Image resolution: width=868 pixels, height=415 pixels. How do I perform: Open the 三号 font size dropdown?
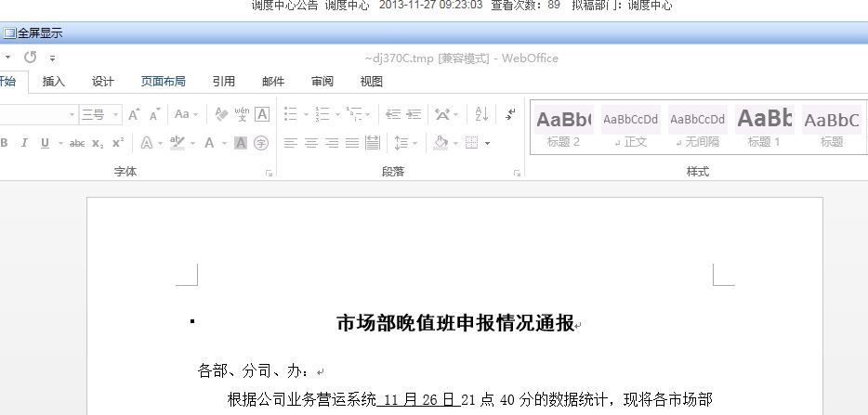click(115, 114)
